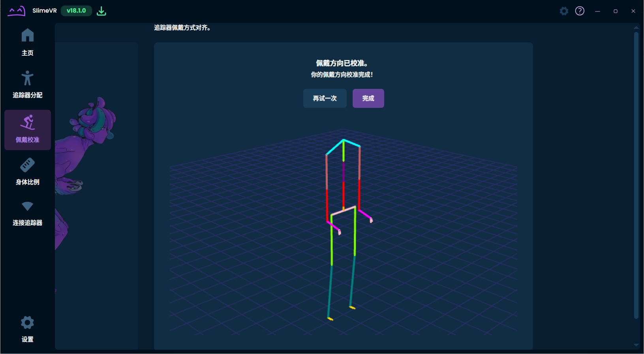Click the v18.1.0 version badge
Viewport: 644px width, 354px height.
(x=76, y=11)
